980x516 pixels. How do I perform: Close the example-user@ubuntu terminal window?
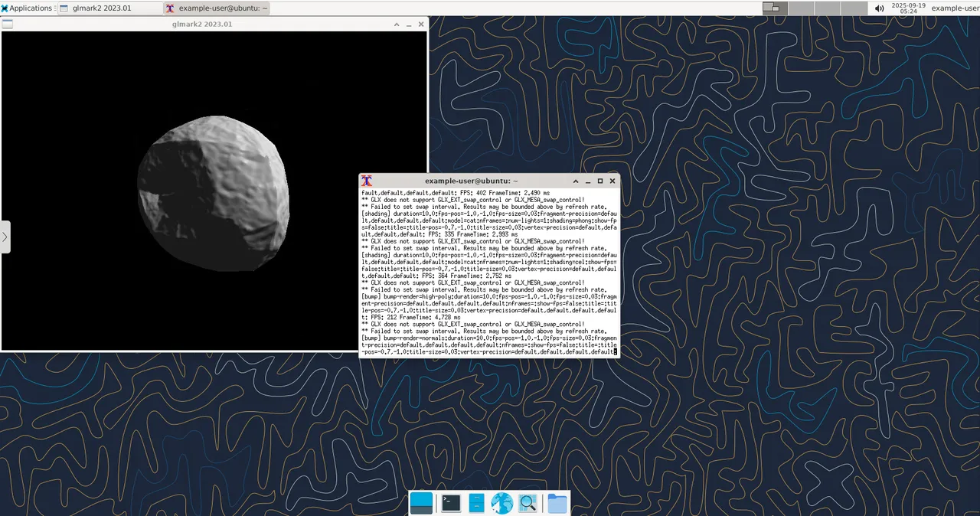pyautogui.click(x=612, y=181)
